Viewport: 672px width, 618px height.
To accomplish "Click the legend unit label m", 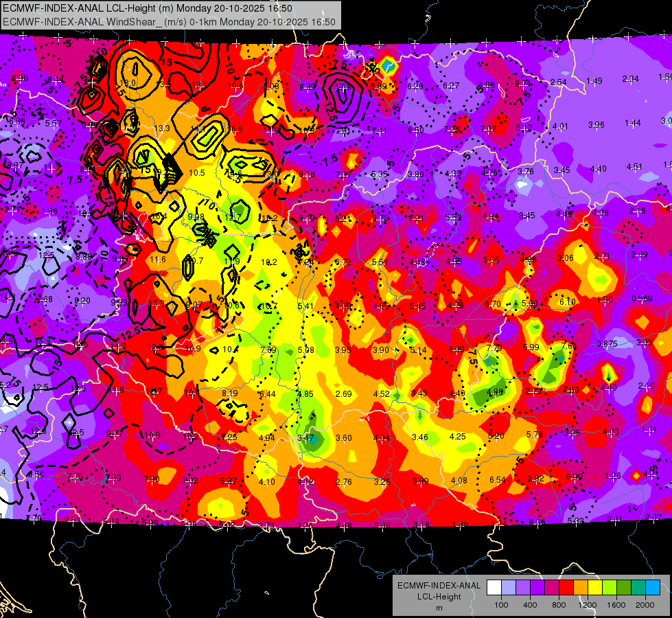I will tap(439, 608).
